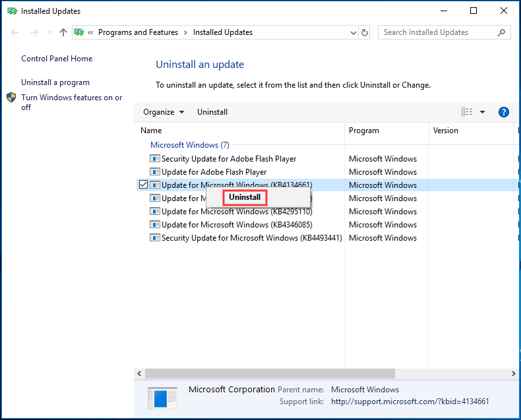Open Control Panel Home link
Viewport: 521px width, 420px height.
(57, 59)
